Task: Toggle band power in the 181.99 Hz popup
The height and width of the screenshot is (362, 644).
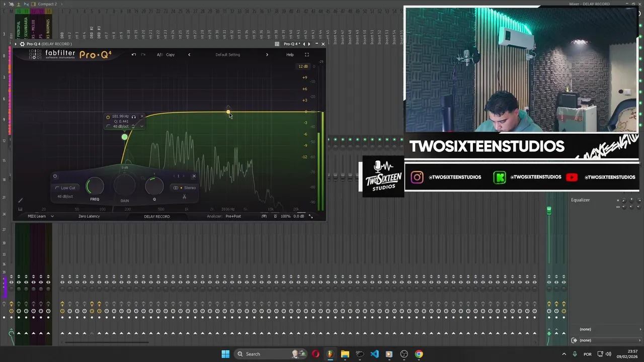Action: (x=108, y=117)
